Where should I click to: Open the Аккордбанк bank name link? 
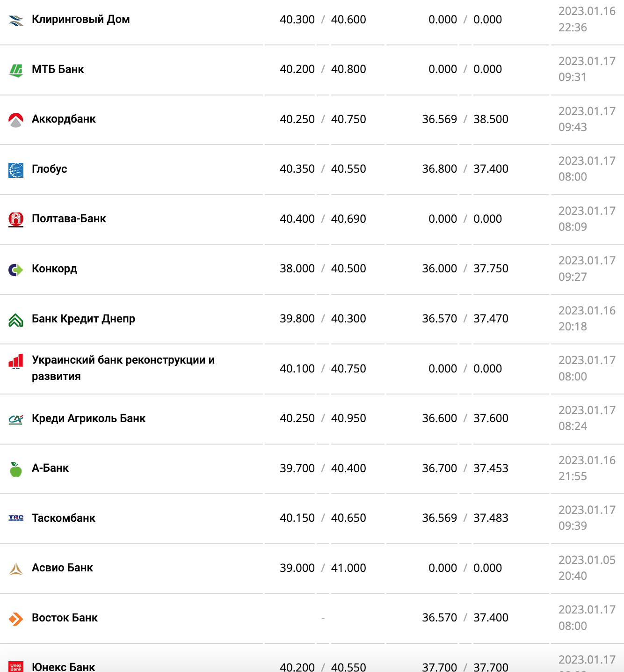click(64, 119)
